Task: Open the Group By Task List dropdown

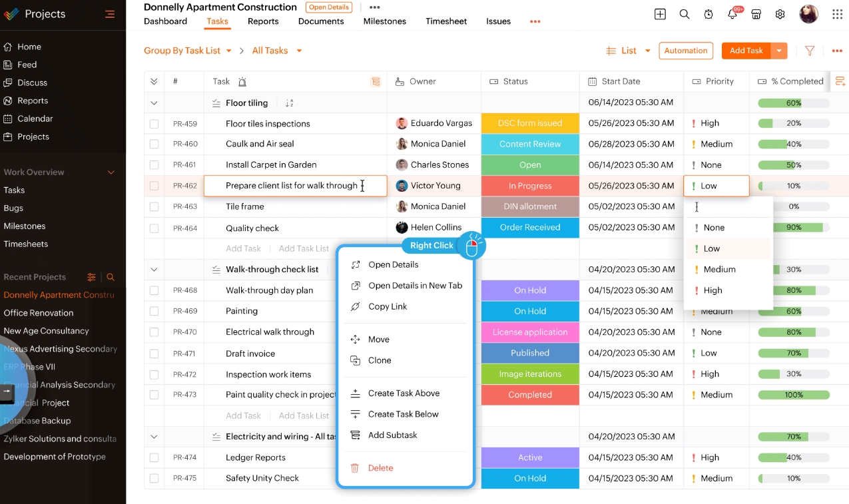Action: click(x=188, y=50)
